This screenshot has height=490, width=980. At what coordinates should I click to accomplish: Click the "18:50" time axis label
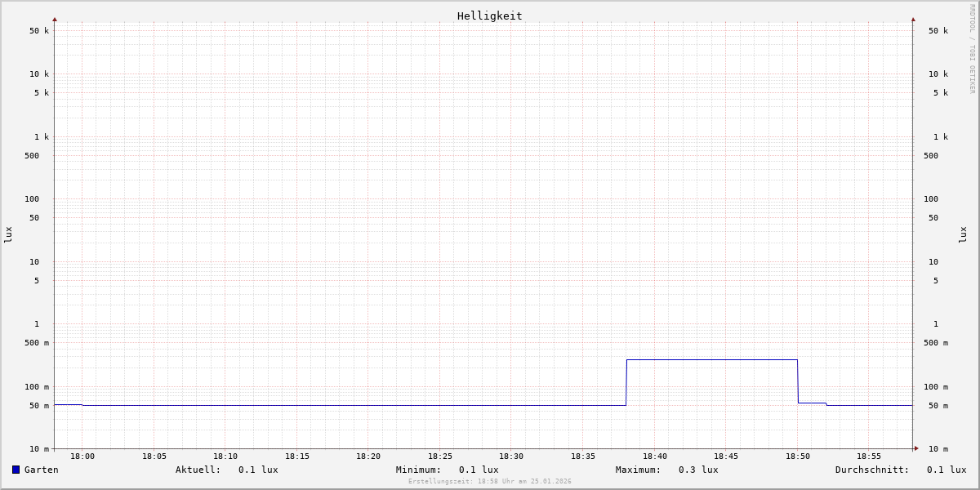(x=798, y=457)
